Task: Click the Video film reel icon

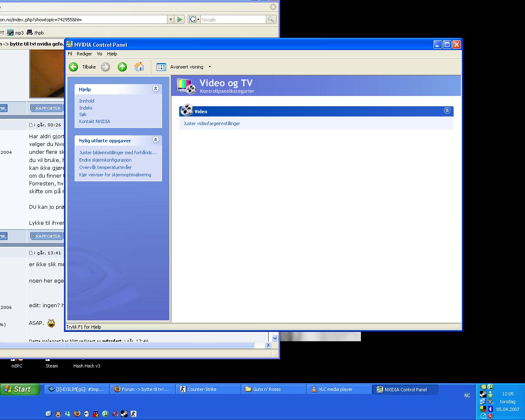Action: pyautogui.click(x=187, y=110)
